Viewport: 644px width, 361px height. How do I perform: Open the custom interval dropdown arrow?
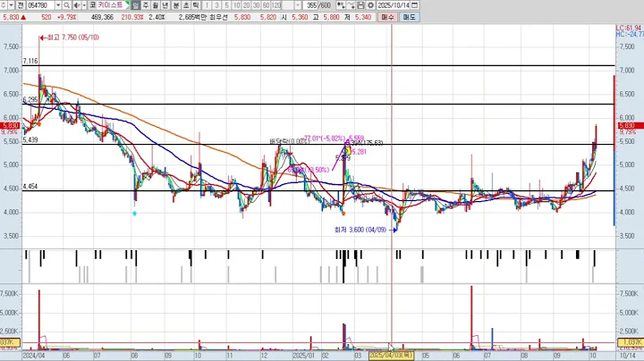[x=298, y=5]
